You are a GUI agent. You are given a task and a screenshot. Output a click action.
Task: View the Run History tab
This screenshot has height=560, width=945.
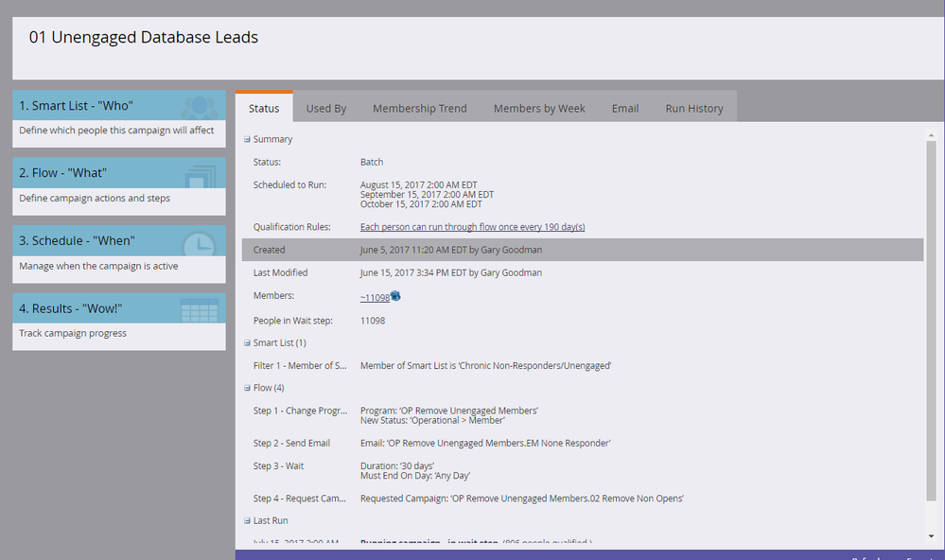[694, 109]
